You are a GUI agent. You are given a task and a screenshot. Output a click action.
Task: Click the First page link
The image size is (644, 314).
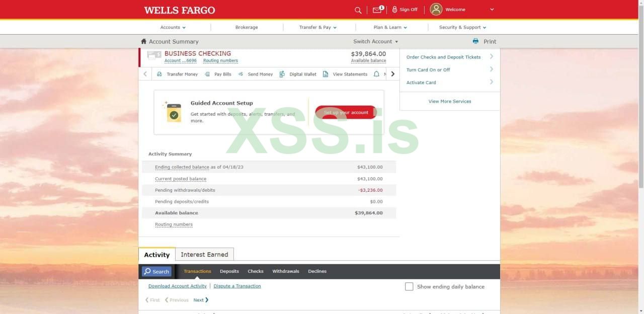(152, 300)
